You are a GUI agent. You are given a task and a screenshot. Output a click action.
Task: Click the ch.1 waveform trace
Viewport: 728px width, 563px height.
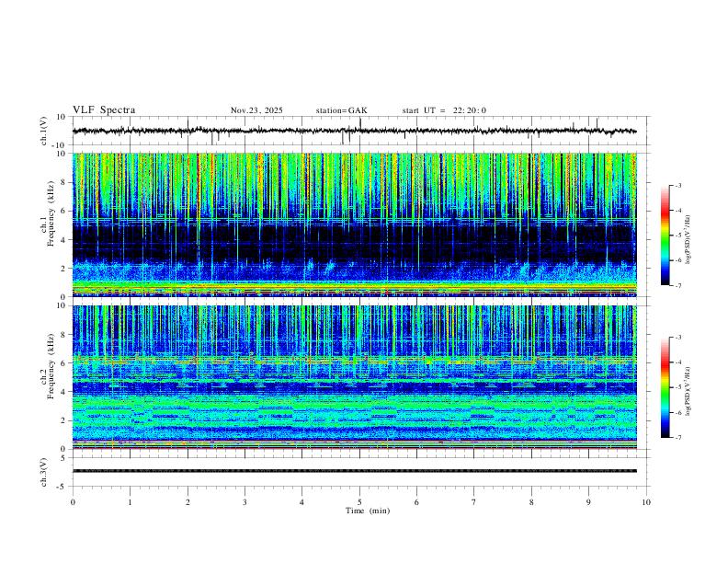coord(354,131)
